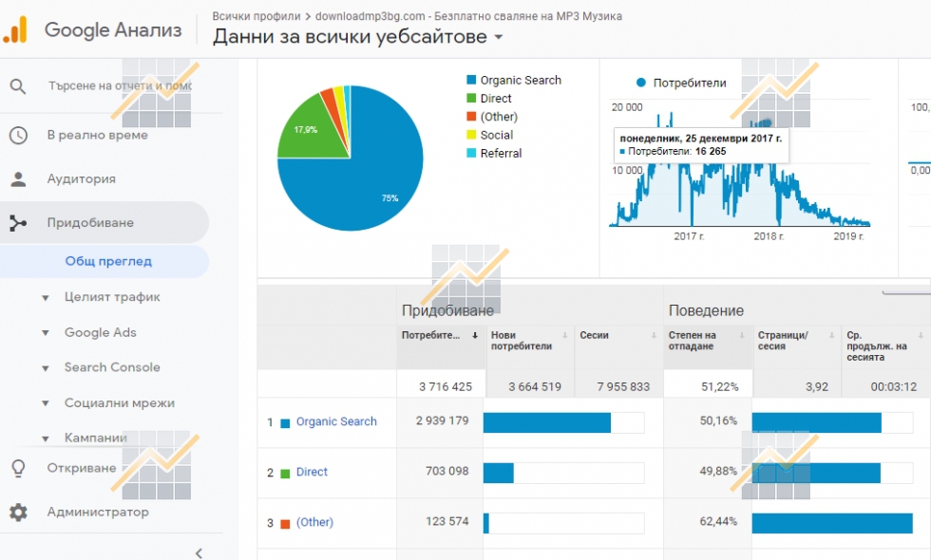
Task: Click the (Other) users value 123 574
Action: [x=447, y=521]
